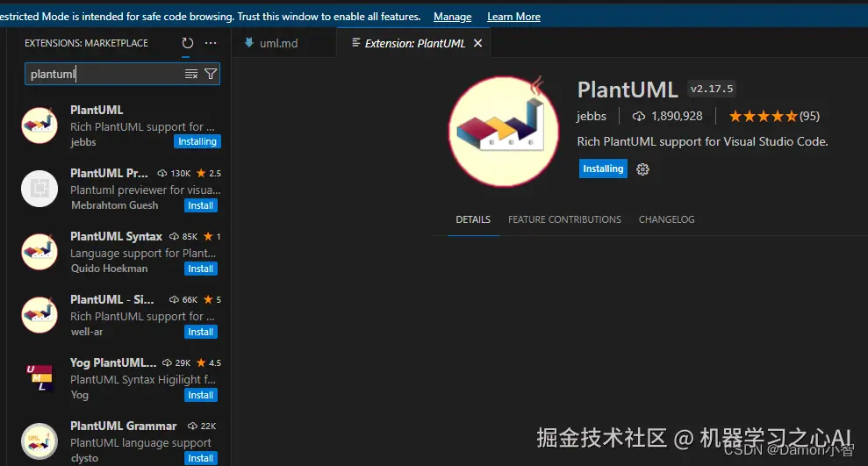Click PlantUML by jebbs list icon
The image size is (868, 466).
pyautogui.click(x=39, y=125)
